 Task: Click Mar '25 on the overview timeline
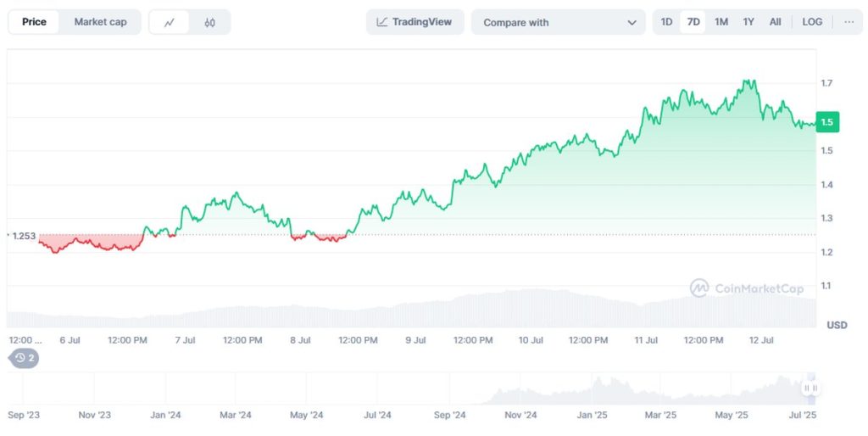click(x=660, y=416)
